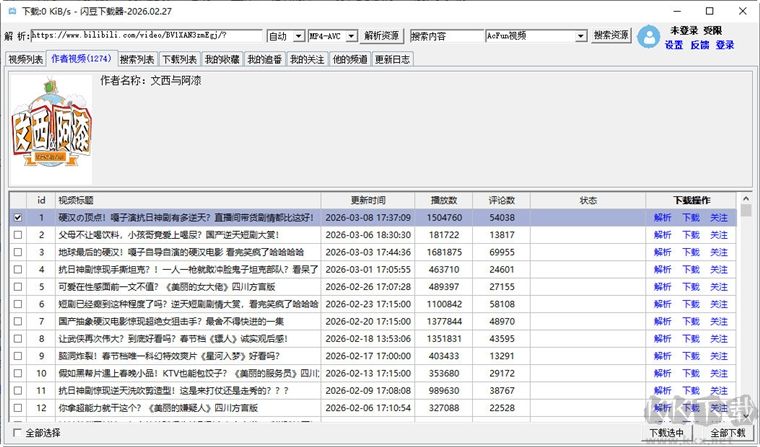Screen dimensions: 760x447
Task: Click the 全部下载 button
Action: coord(728,432)
